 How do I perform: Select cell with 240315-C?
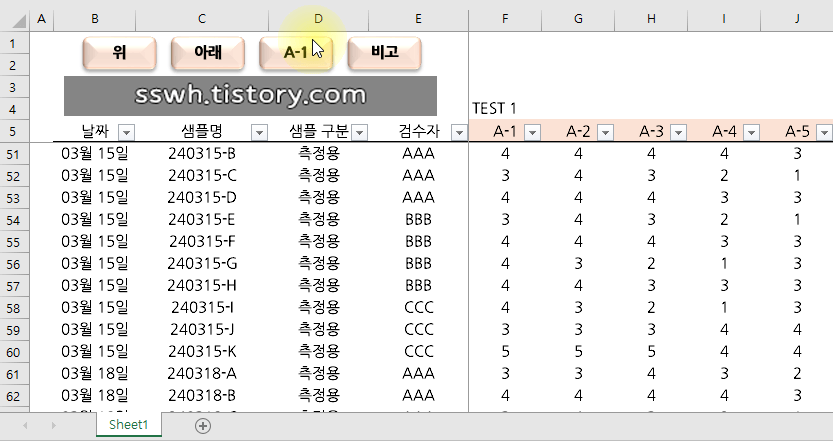(202, 176)
